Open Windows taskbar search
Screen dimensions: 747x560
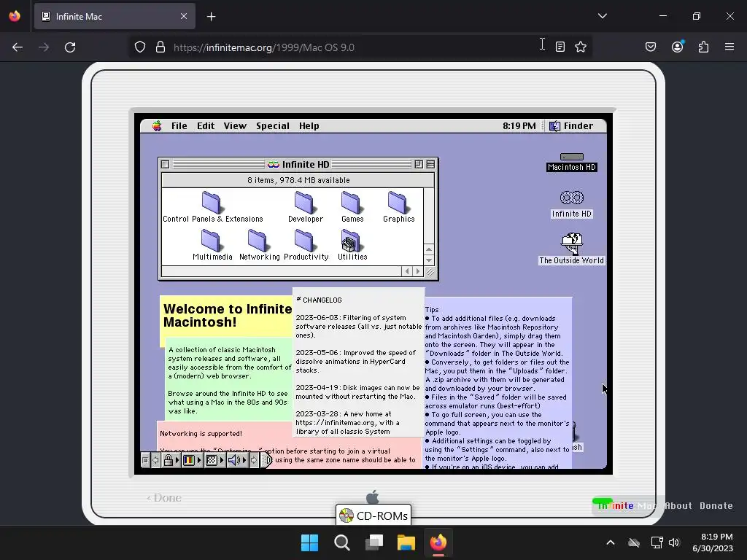point(342,542)
